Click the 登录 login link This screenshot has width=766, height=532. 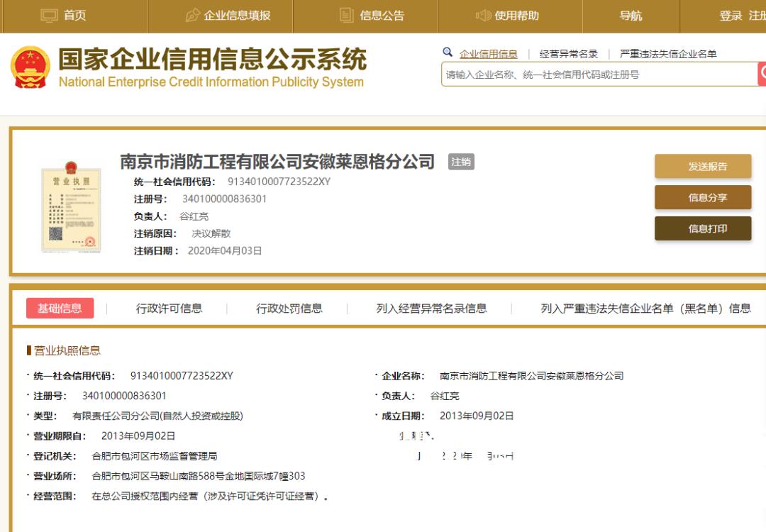pos(731,16)
